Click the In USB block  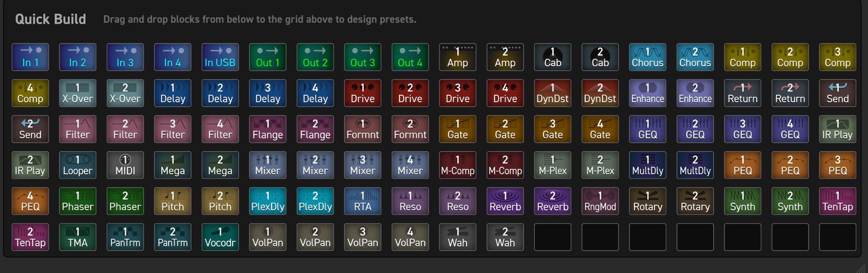pyautogui.click(x=220, y=57)
